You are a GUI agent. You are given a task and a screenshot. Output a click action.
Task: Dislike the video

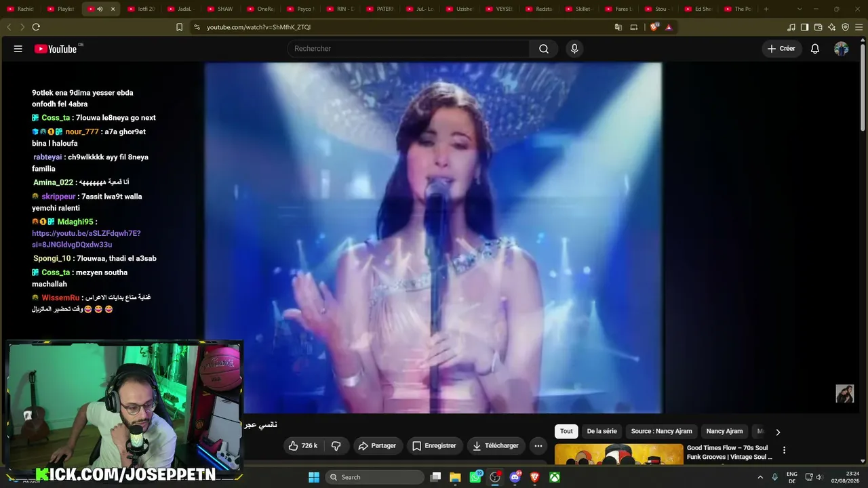coord(336,446)
